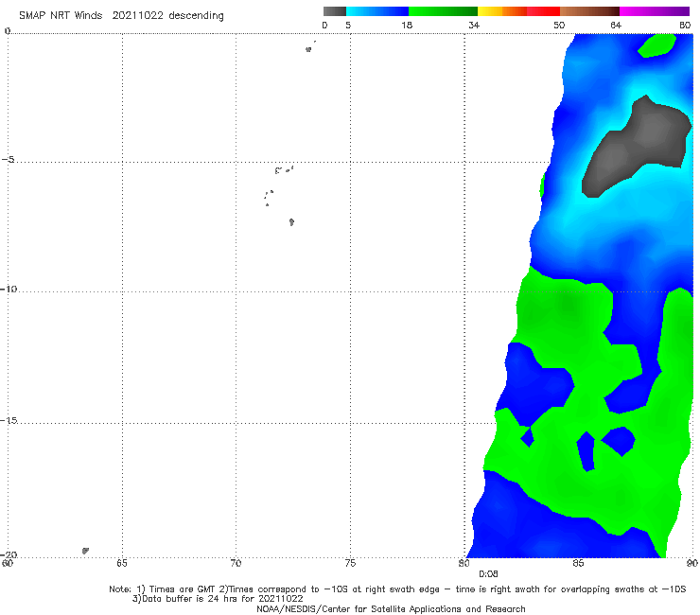Click the 'Times are GMT' note line
This screenshot has width=700, height=615.
click(397, 589)
